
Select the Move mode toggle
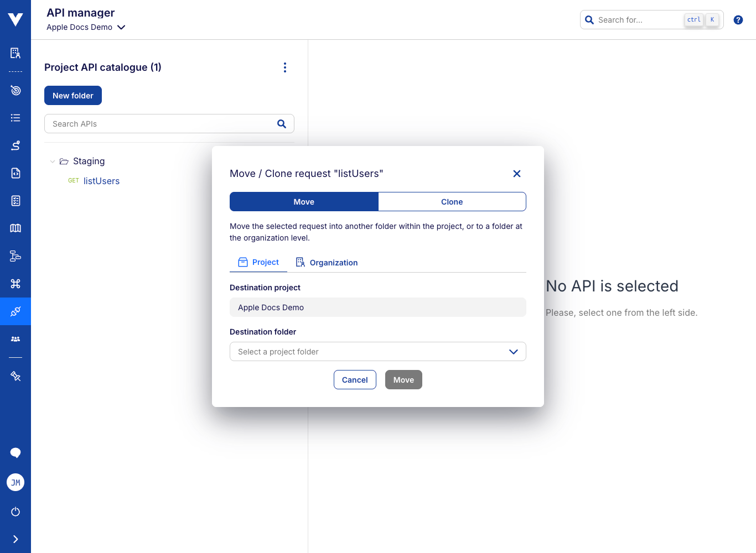click(x=304, y=202)
